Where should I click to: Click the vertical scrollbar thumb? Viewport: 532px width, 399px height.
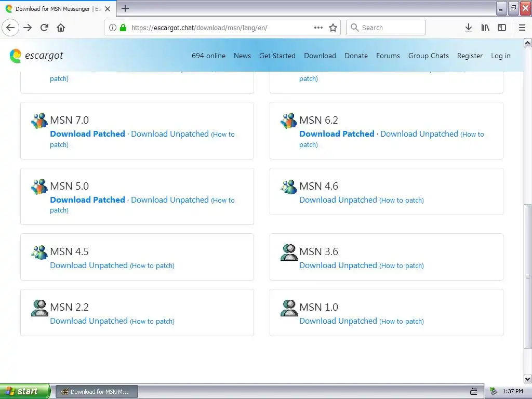pos(528,276)
